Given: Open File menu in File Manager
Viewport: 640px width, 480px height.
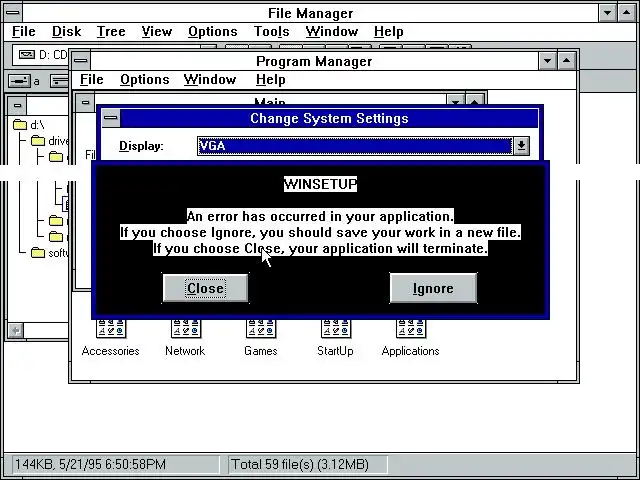Looking at the screenshot, I should point(24,31).
